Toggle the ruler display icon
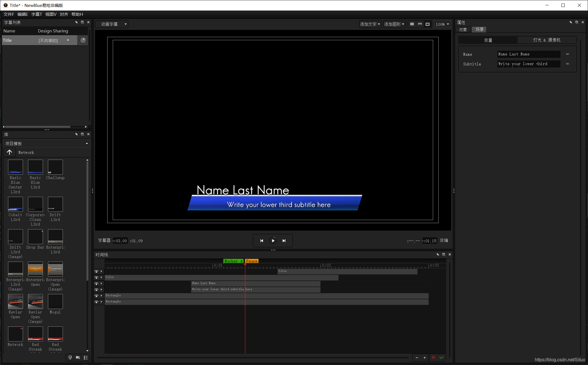Screen dimensions: 588x365 point(420,24)
